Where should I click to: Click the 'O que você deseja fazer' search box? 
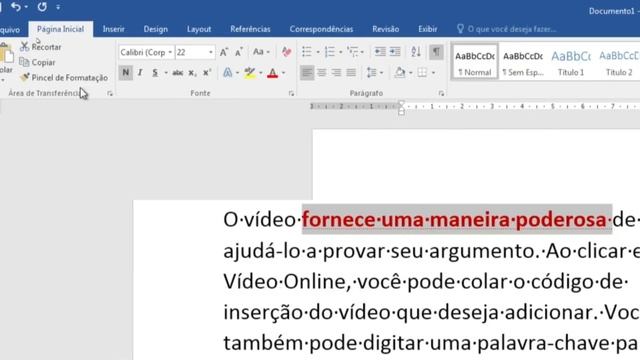click(x=506, y=29)
